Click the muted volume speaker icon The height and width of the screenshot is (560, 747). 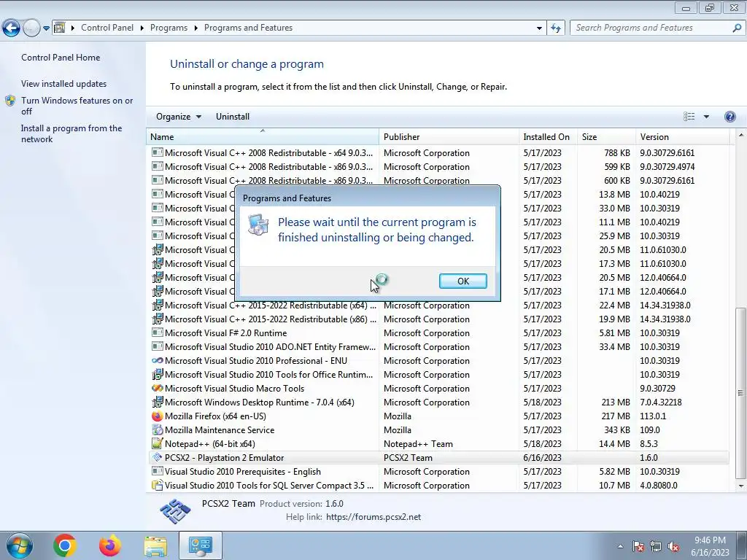673,546
